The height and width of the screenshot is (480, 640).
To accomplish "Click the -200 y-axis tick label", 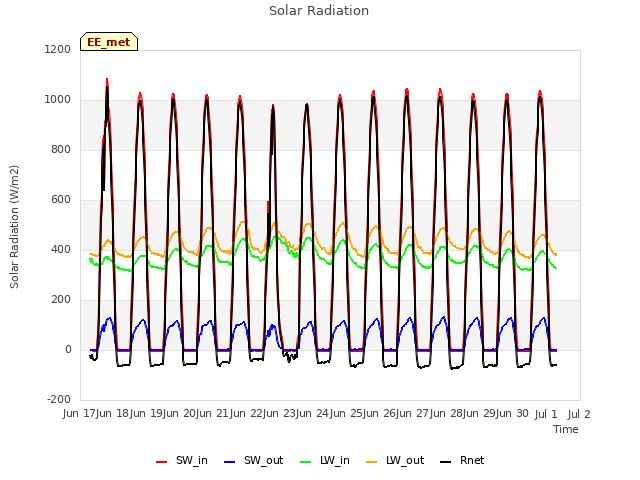I will [x=59, y=399].
